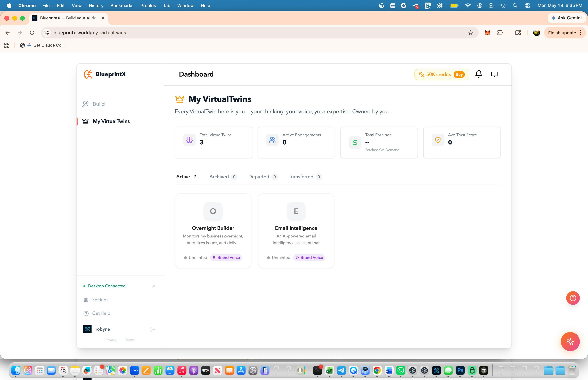The width and height of the screenshot is (588, 380).
Task: Open WhatsApp from the Dock
Action: [x=401, y=370]
